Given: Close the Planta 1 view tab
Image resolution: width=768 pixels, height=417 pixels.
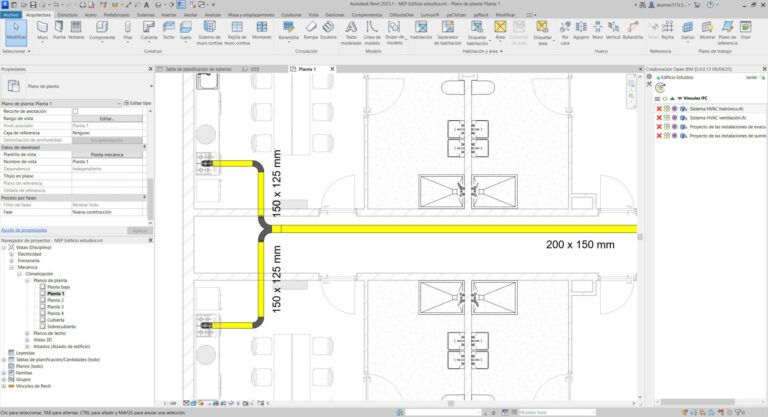Looking at the screenshot, I should [x=332, y=69].
